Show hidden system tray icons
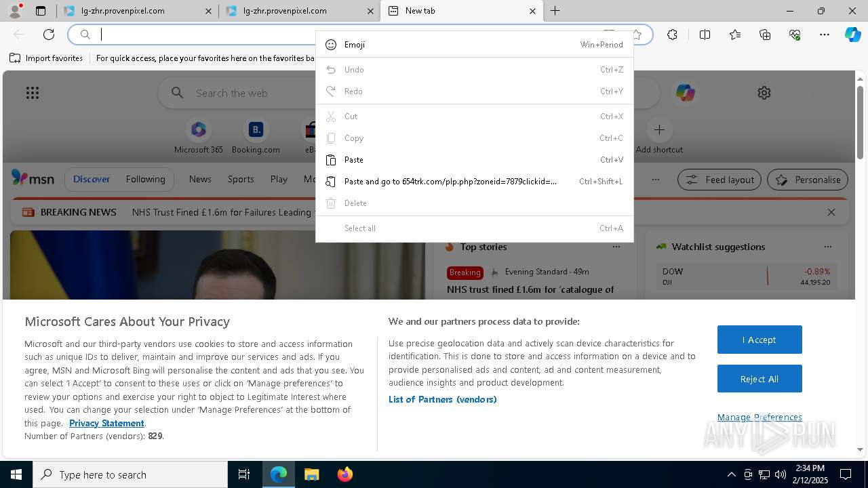This screenshot has height=488, width=868. 731,474
